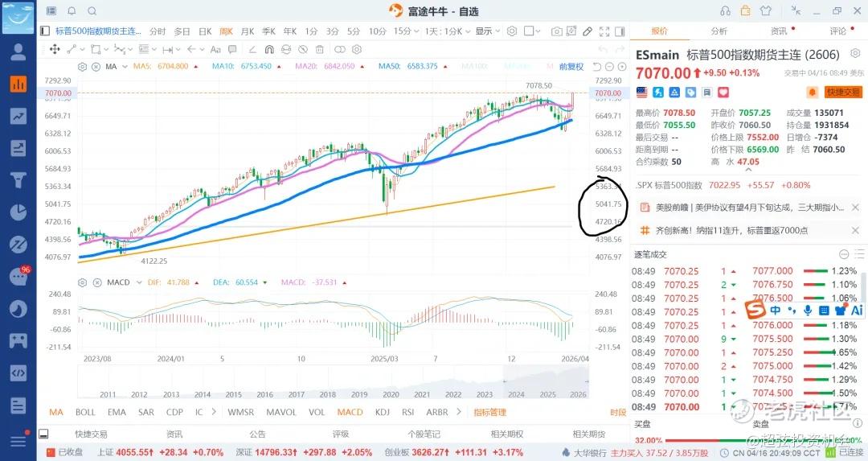868x461 pixels.
Task: Open the 美股前瞻 news headline
Action: click(749, 208)
